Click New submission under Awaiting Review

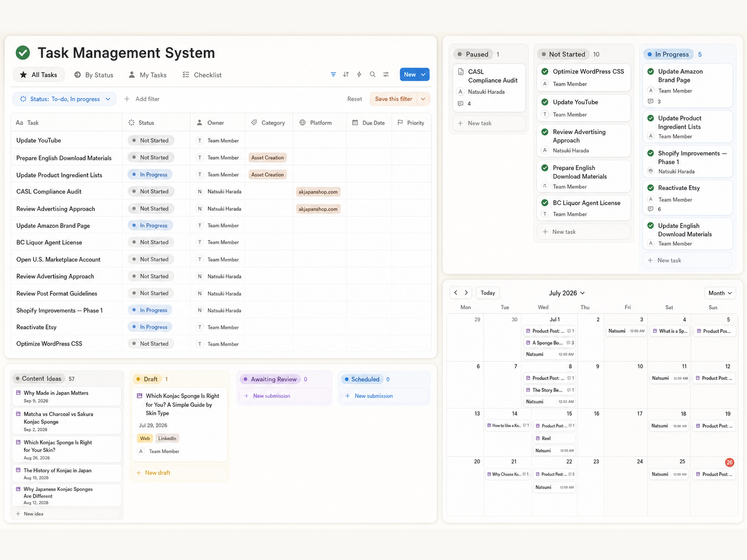(284, 396)
